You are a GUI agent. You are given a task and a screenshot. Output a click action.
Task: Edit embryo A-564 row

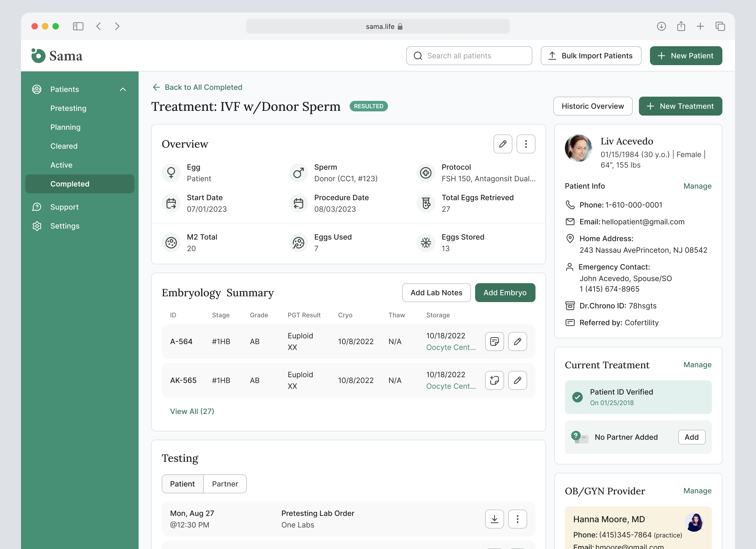[x=517, y=341]
